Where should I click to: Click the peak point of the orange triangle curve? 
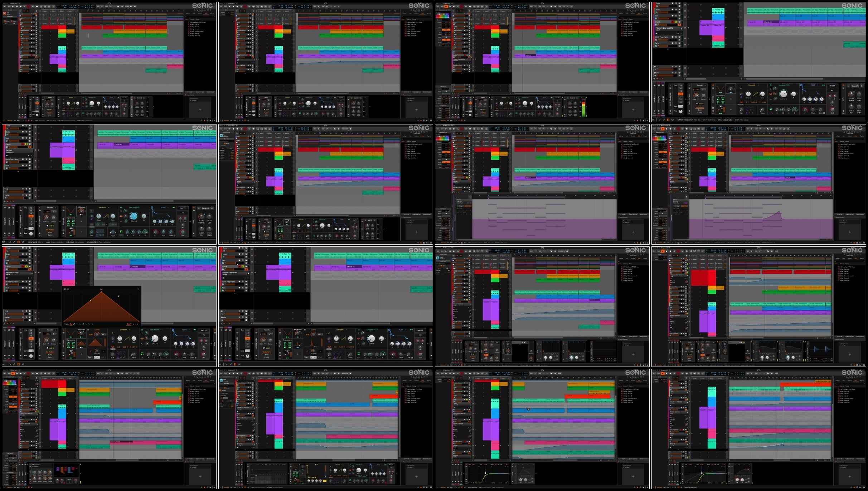(101, 292)
